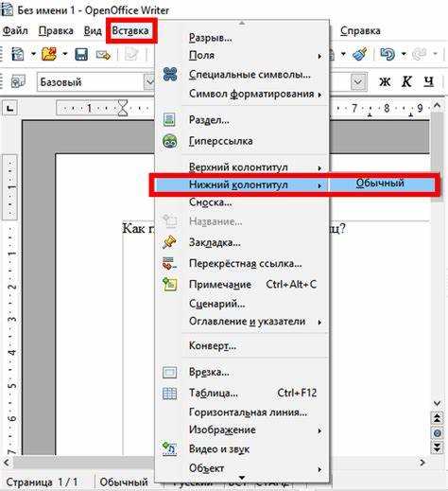Click the video and sound icon

tap(169, 448)
